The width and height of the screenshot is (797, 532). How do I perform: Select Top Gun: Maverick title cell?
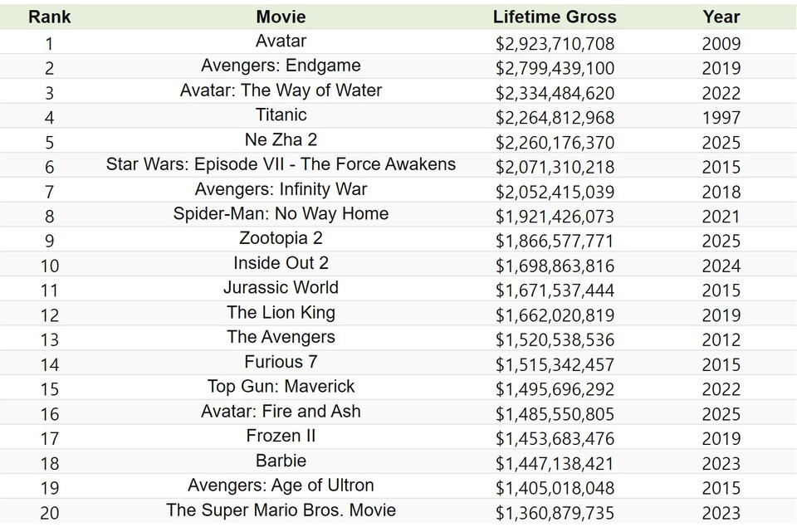click(281, 386)
